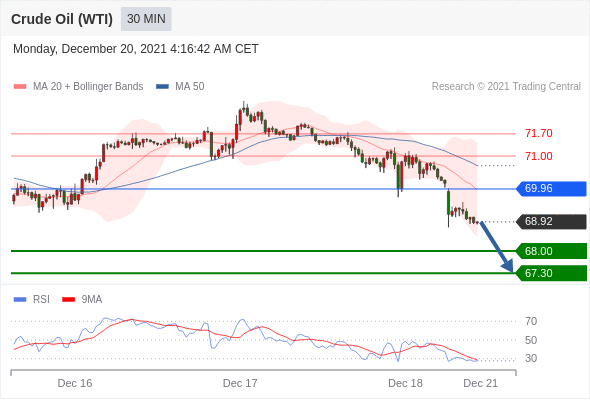The width and height of the screenshot is (590, 400).
Task: Click the 67.30 support target tag
Action: coord(551,273)
